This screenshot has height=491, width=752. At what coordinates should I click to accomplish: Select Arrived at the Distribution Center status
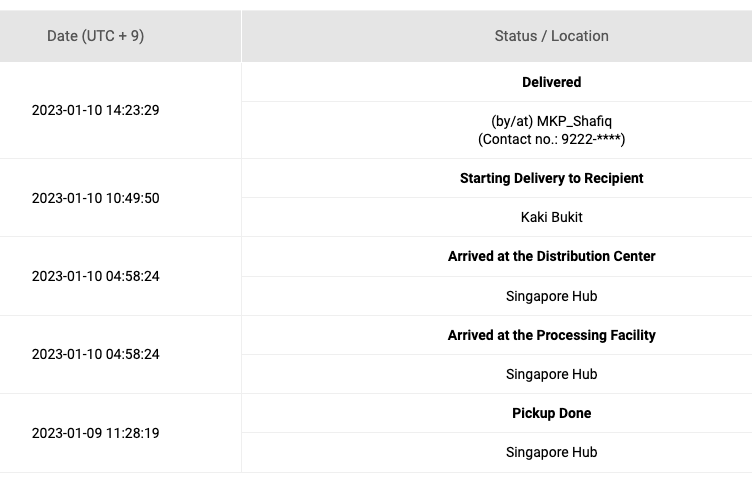(551, 257)
